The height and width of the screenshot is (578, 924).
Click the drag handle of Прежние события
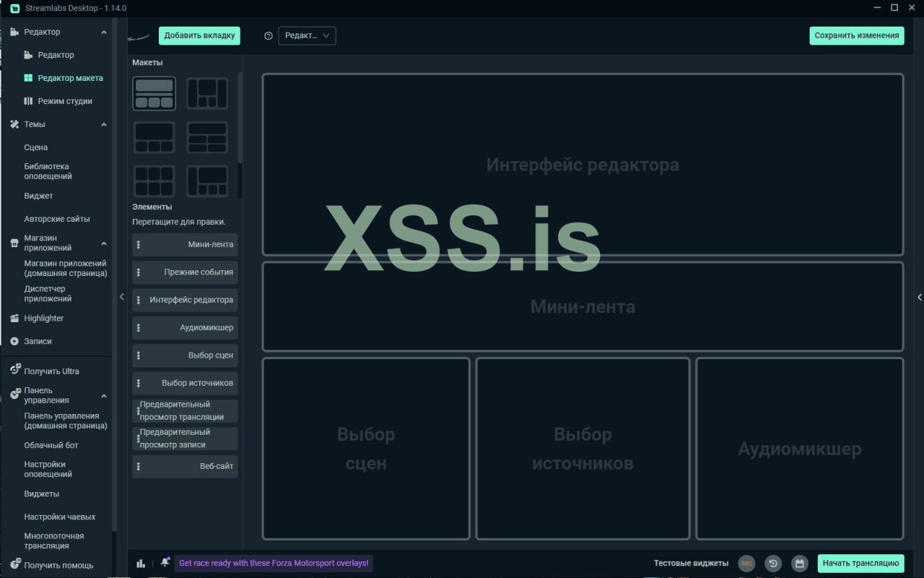click(x=139, y=272)
